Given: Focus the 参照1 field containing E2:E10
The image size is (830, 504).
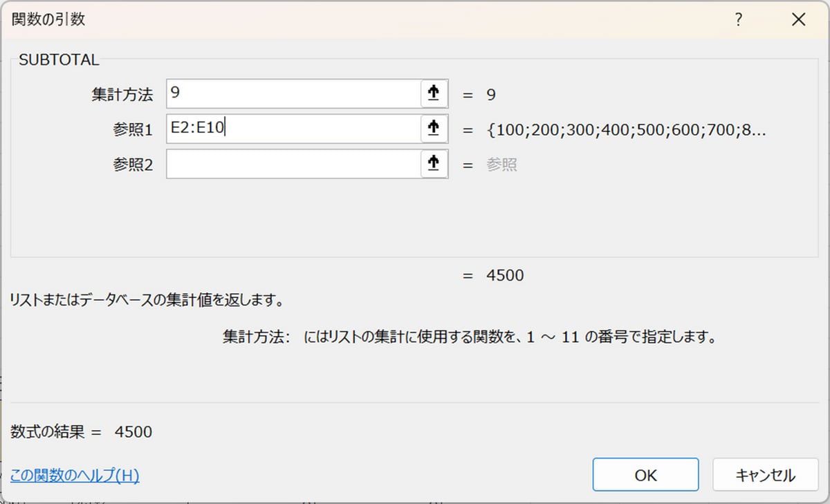Looking at the screenshot, I should pos(293,129).
